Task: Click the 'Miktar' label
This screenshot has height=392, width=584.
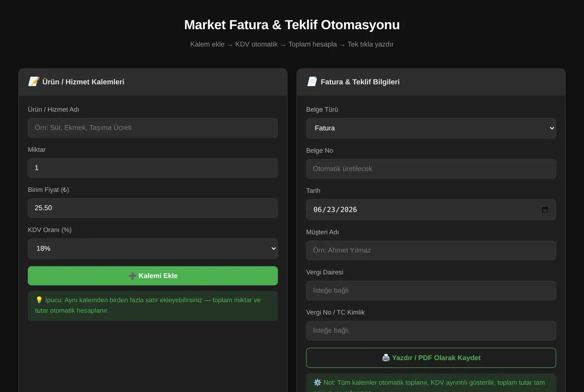Action: [x=37, y=149]
